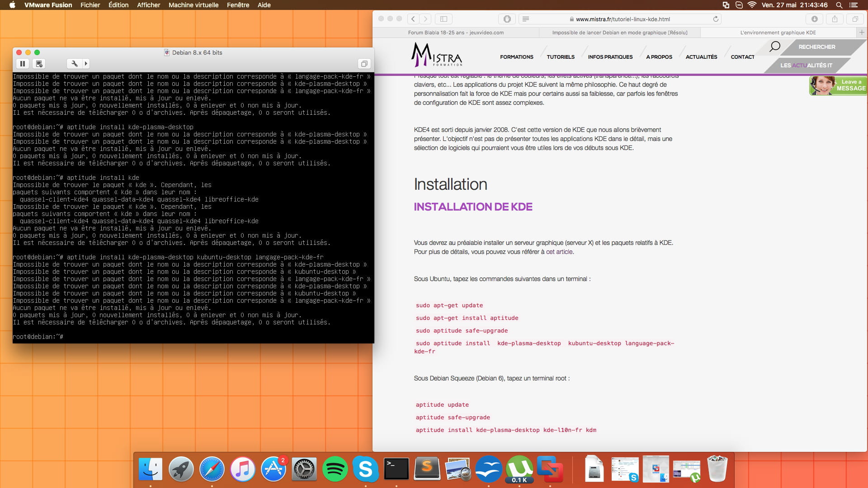Open iTunes from the Dock
The image size is (868, 488).
click(x=242, y=469)
